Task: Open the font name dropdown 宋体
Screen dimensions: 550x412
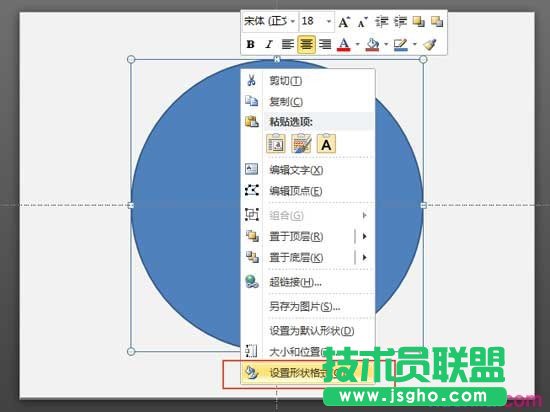Action: (270, 21)
